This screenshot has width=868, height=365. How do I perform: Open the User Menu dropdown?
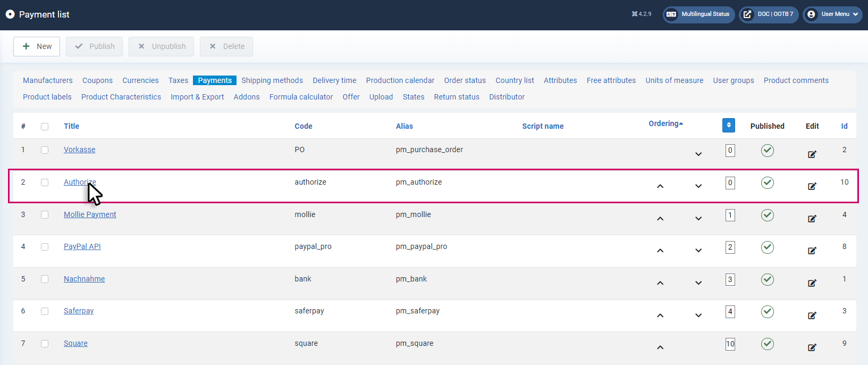point(832,14)
